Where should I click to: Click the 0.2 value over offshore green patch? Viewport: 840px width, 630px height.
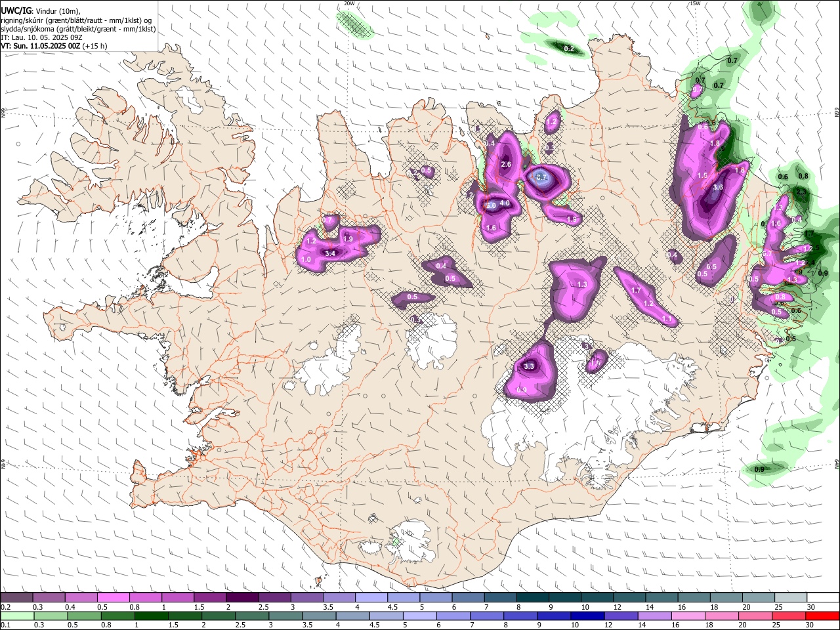coord(569,49)
